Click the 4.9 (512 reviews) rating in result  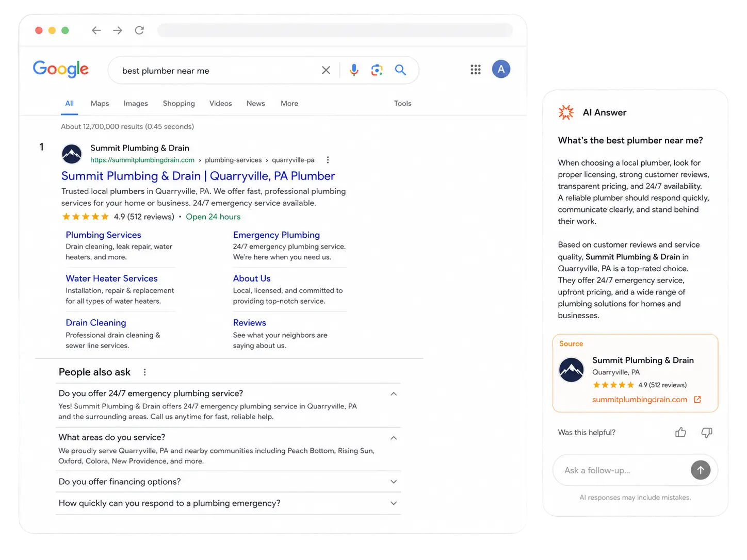click(x=144, y=217)
